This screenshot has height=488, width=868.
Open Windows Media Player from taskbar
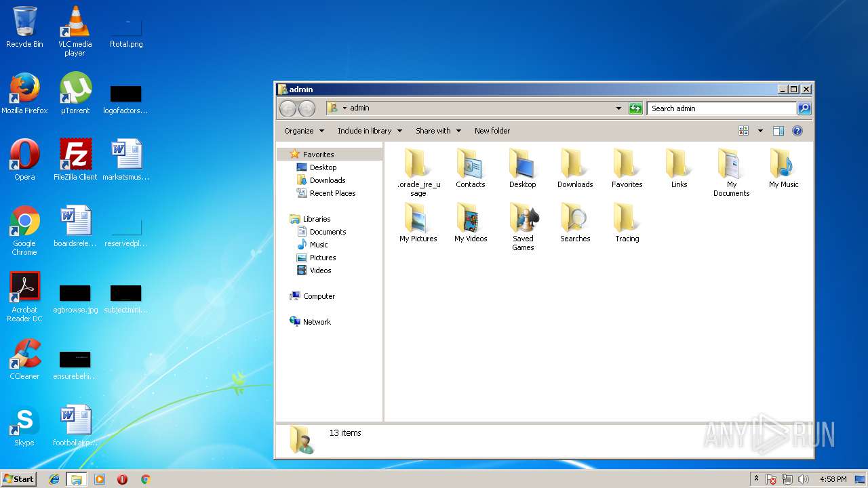tap(100, 479)
